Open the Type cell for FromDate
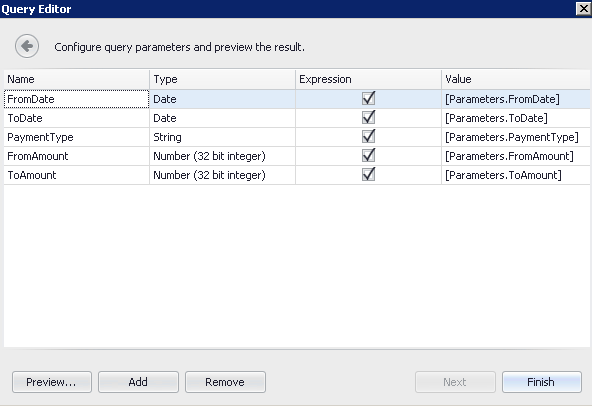Viewport: 592px width, 406px height. 222,99
